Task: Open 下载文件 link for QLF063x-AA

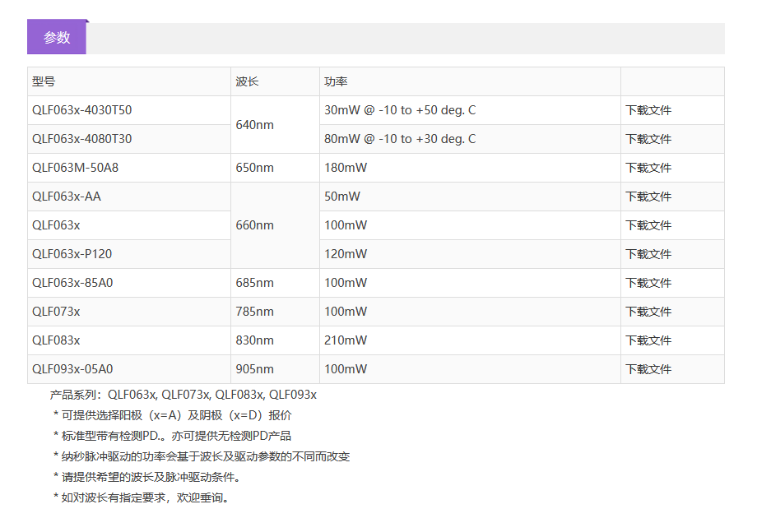Action: point(648,197)
